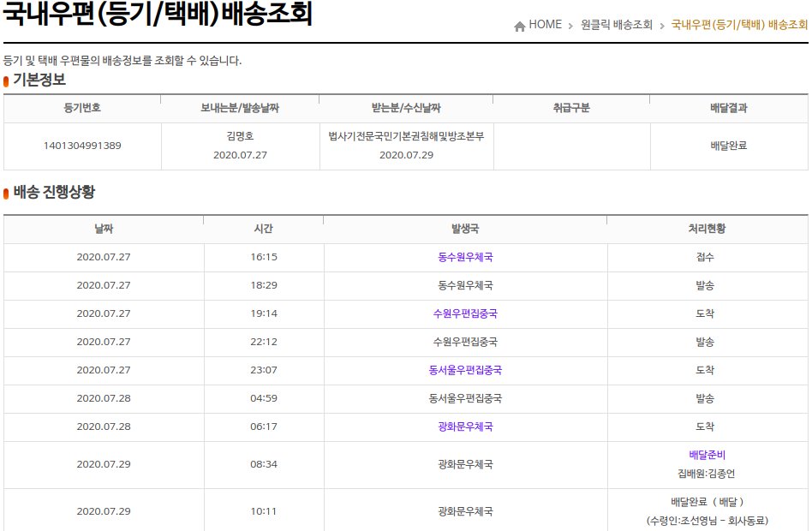Image resolution: width=812 pixels, height=531 pixels.
Task: Open 원클릭 배송조회 breadcrumb link
Action: coord(617,25)
